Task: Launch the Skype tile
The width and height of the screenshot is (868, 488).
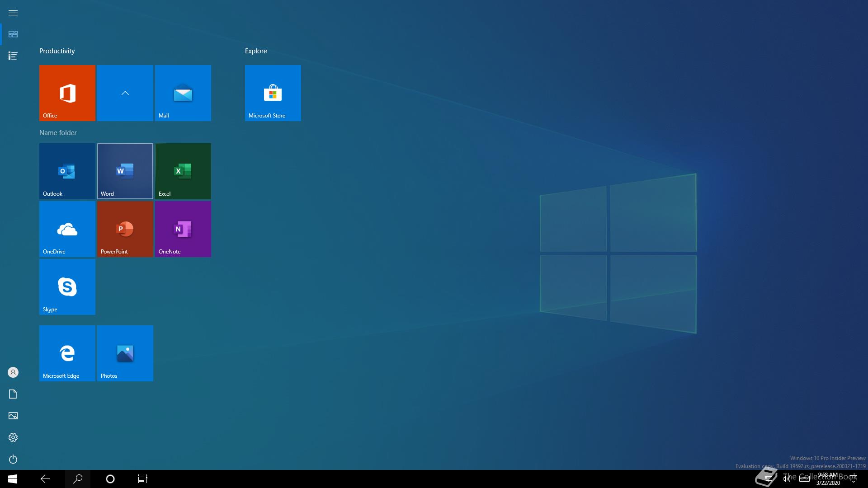Action: coord(67,287)
